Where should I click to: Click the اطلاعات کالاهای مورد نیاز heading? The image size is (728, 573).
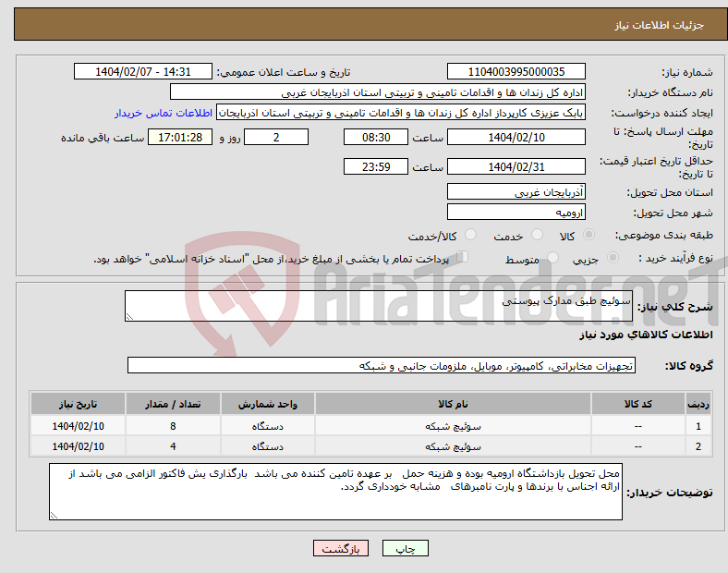(646, 335)
